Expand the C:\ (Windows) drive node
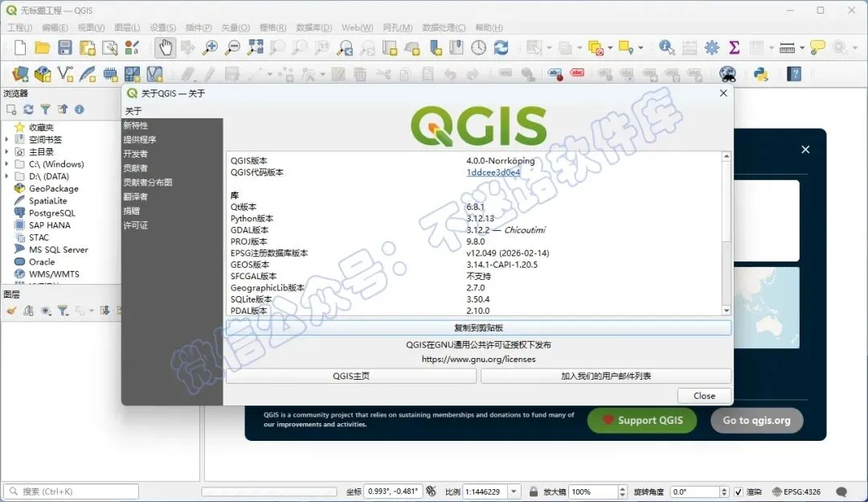Image resolution: width=868 pixels, height=502 pixels. (x=6, y=164)
